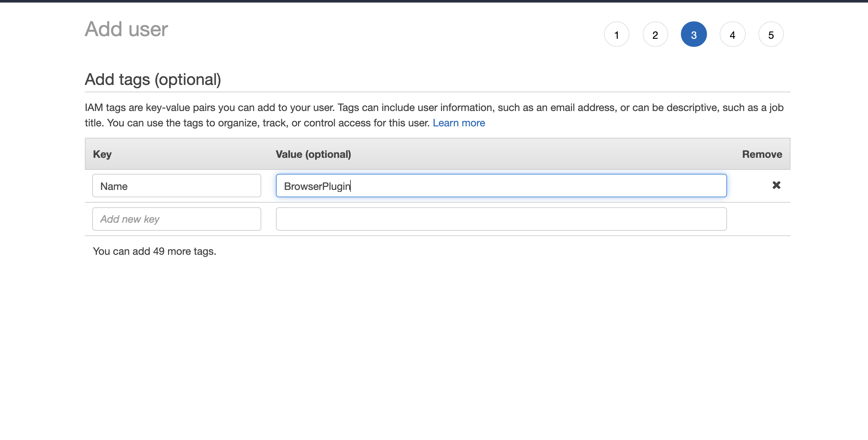Go to step 1 circle

click(616, 34)
